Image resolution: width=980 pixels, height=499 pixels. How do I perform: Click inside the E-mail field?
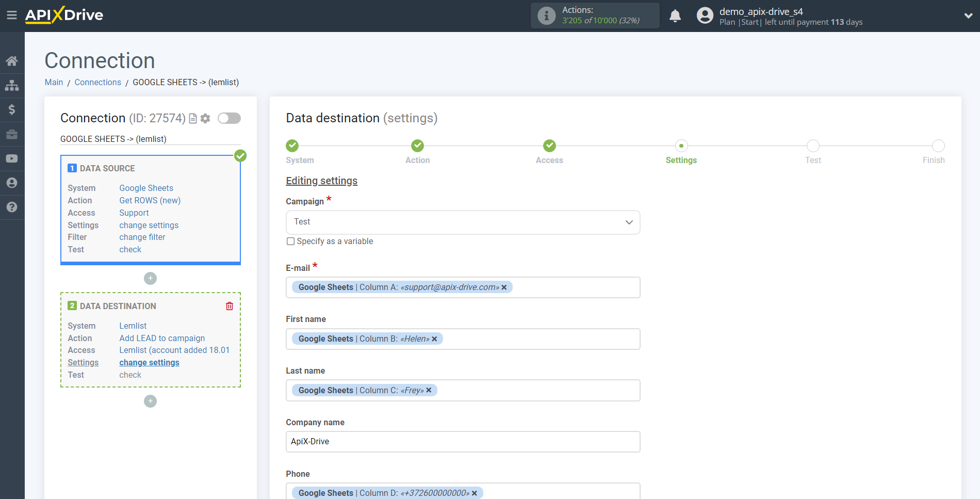click(463, 287)
